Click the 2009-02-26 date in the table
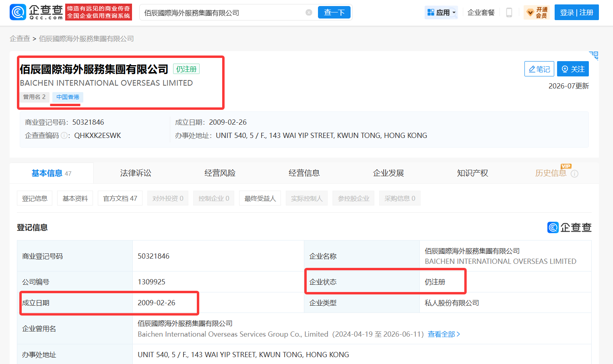The image size is (613, 364). (x=156, y=303)
